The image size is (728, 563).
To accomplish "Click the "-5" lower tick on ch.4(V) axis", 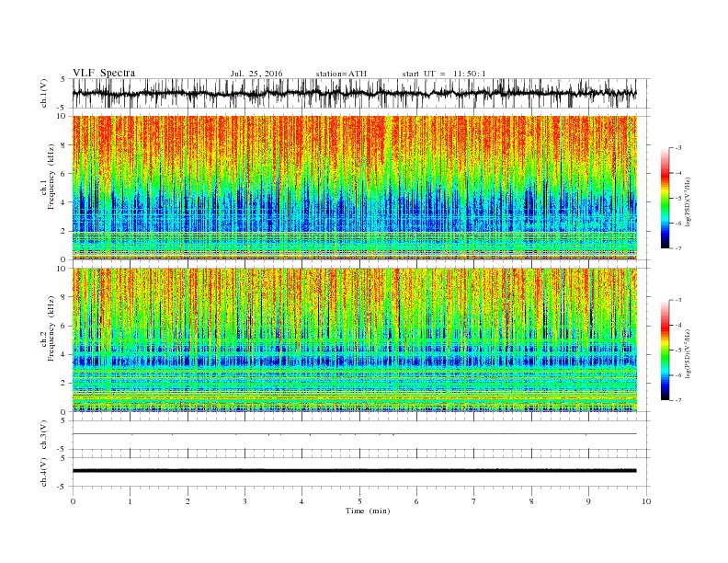I will pos(62,487).
